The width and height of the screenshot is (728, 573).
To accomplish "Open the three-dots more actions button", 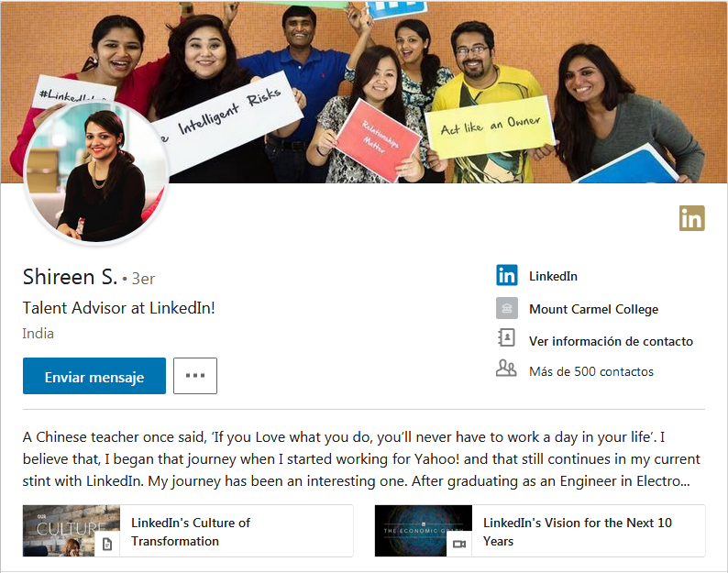I will pyautogui.click(x=195, y=376).
